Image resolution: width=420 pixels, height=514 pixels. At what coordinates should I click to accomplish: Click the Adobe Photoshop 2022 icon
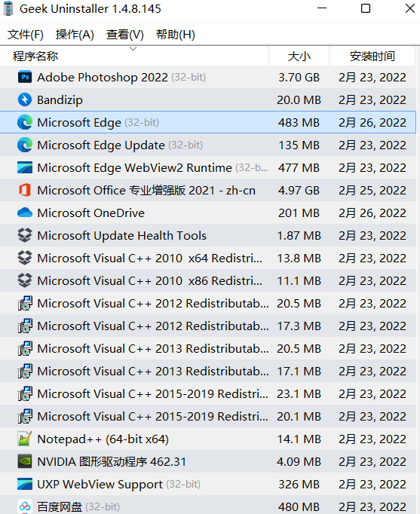tap(25, 78)
